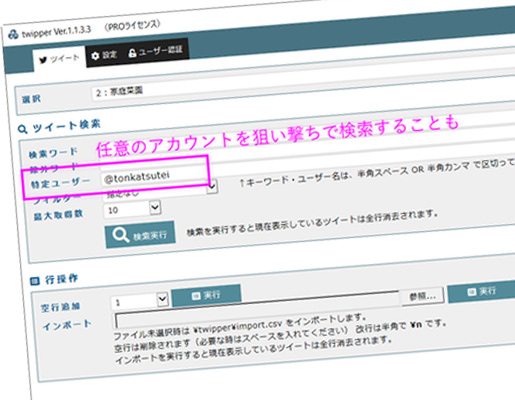Viewport: 515px width, 400px height.
Task: Click the Twitter bird icon on the ツイート tab
Action: point(43,60)
